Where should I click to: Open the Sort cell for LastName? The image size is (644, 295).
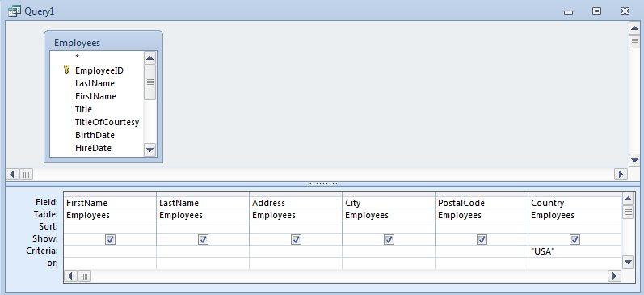pyautogui.click(x=203, y=227)
